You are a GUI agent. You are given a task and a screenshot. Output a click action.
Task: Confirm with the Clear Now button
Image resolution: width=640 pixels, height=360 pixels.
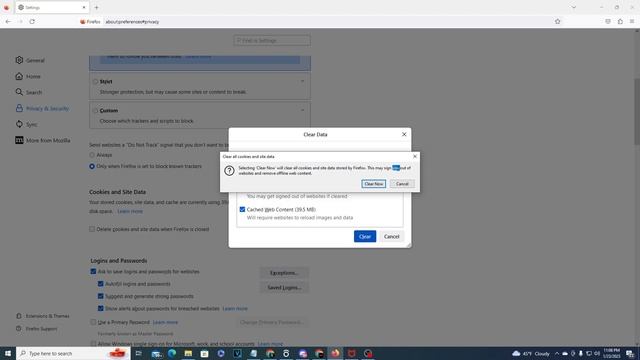(x=373, y=184)
